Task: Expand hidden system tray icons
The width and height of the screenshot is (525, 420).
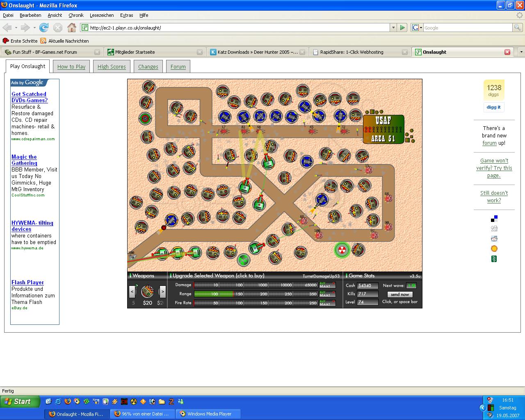Action: pos(482,407)
